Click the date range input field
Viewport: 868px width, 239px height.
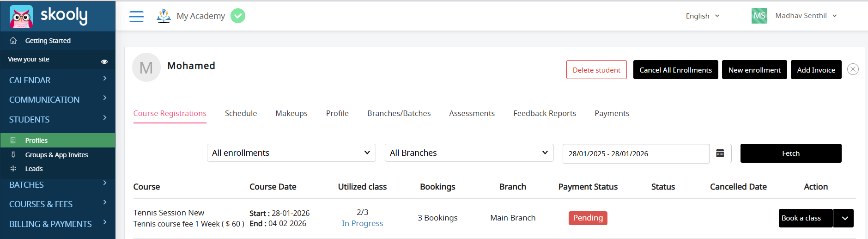tap(635, 153)
